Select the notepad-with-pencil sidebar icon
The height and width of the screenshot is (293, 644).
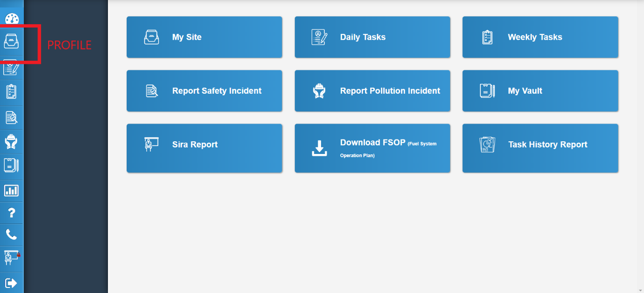[x=12, y=68]
